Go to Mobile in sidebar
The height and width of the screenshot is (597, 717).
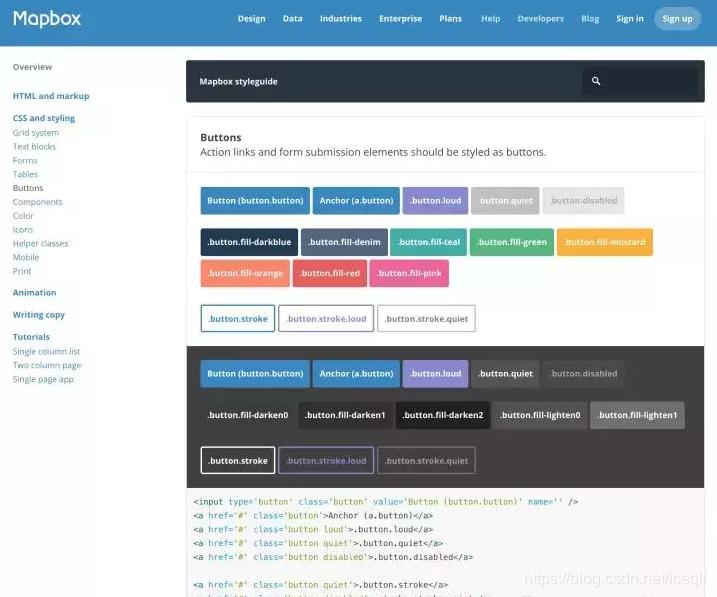[26, 257]
